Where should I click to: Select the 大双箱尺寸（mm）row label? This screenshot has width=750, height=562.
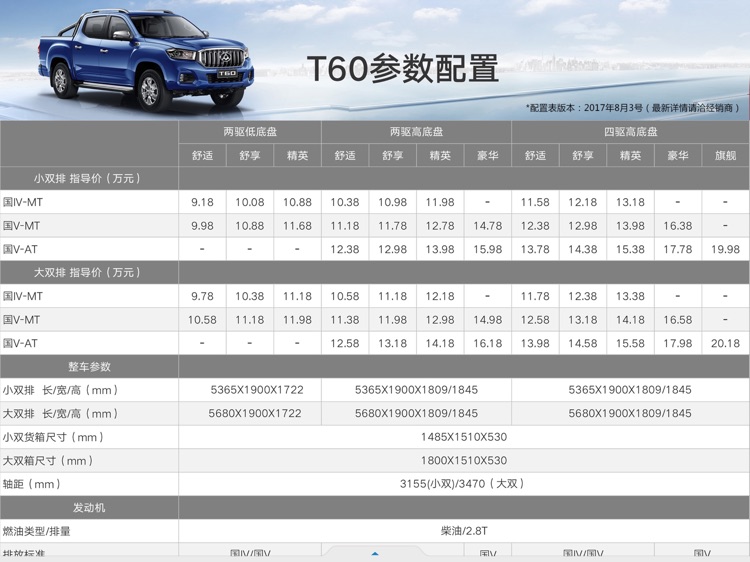(x=48, y=461)
